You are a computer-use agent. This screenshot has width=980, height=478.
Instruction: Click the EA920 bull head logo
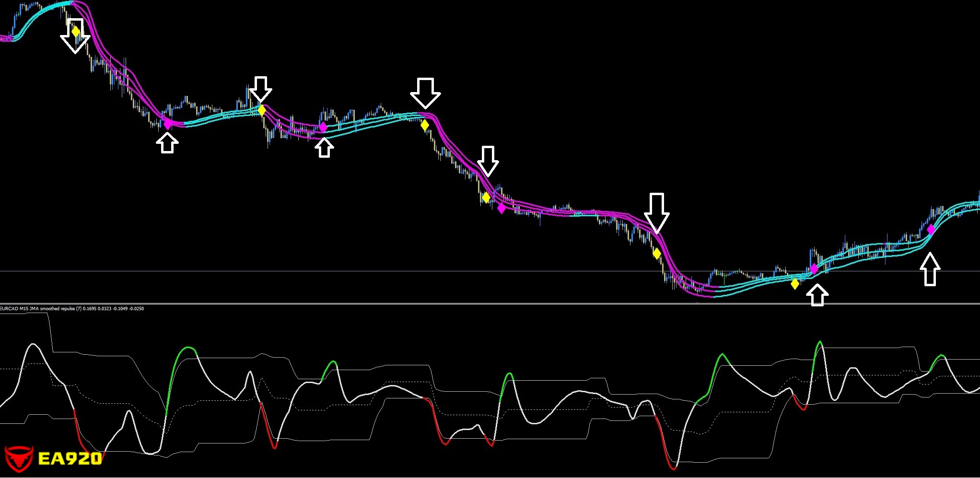click(x=19, y=458)
